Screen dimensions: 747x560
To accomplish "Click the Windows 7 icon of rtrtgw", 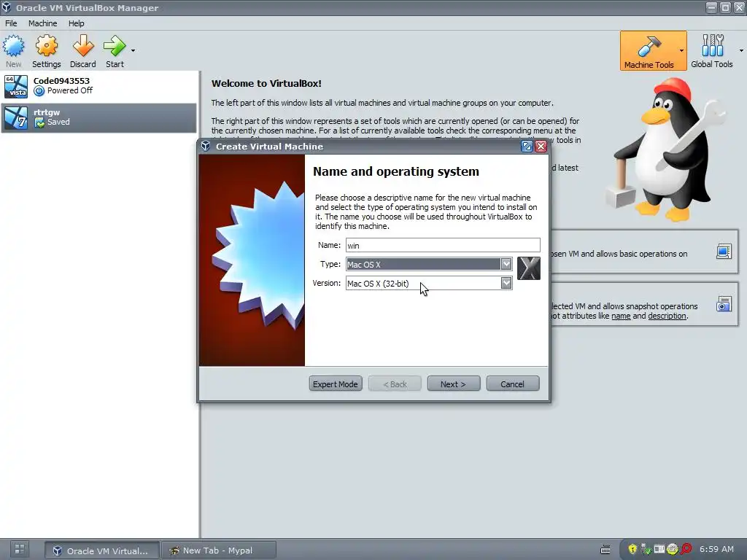I will coord(16,117).
